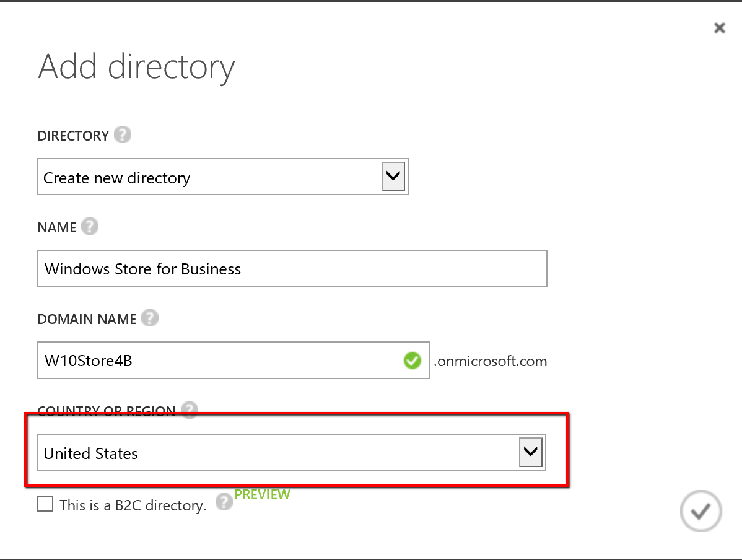Click help icon beside B2C directory option
742x560 pixels.
pos(224,503)
